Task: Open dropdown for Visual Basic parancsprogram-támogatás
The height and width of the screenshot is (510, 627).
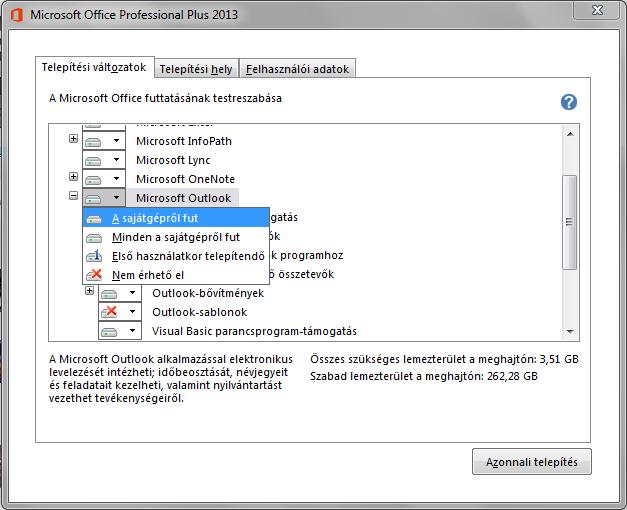Action: click(x=120, y=331)
